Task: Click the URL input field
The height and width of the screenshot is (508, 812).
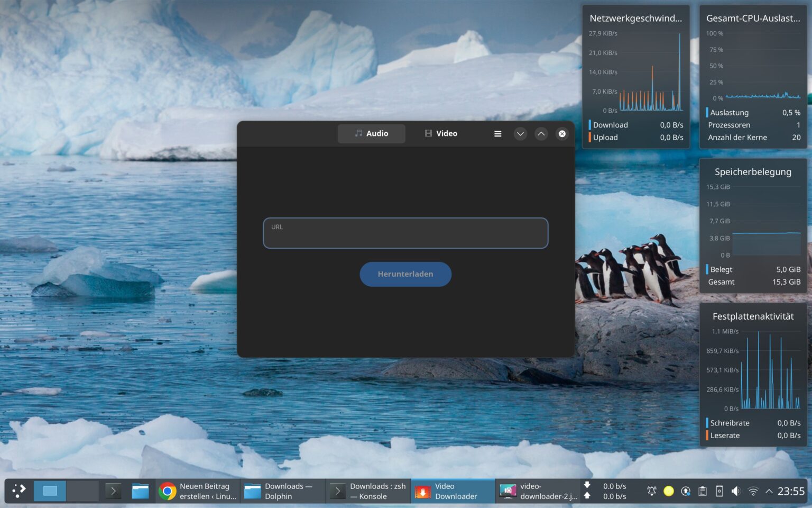Action: point(405,233)
